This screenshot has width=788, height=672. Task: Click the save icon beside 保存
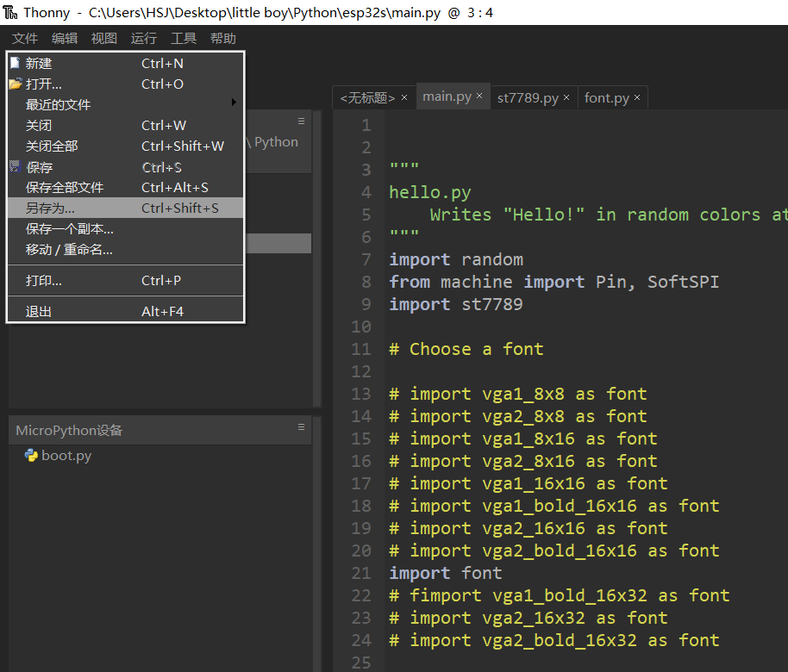click(x=16, y=166)
